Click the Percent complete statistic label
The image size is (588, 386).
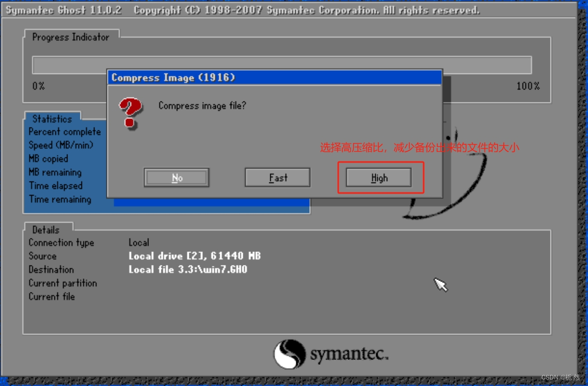click(x=64, y=132)
